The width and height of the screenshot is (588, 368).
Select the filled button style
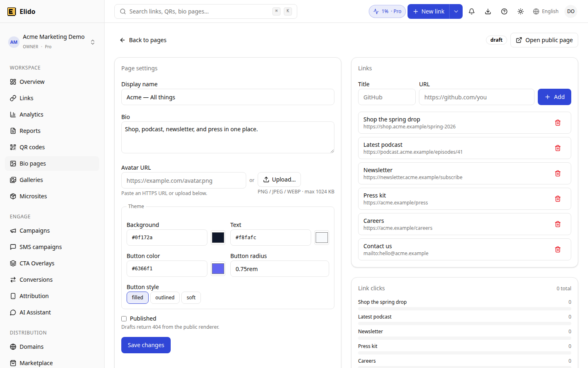click(138, 298)
